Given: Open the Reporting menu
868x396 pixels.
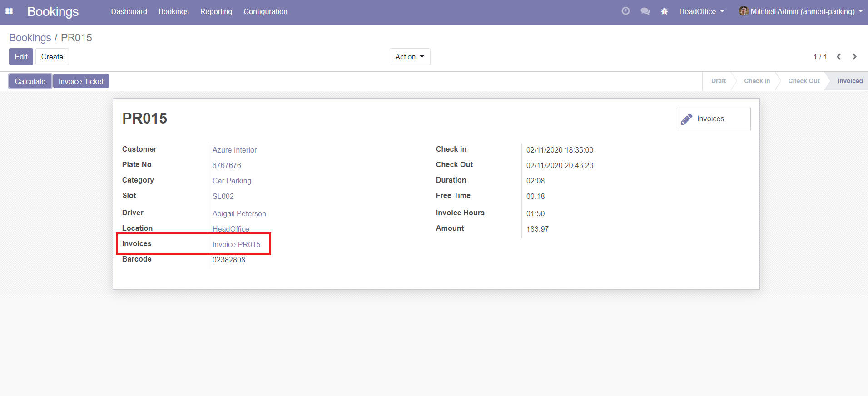Looking at the screenshot, I should (216, 11).
